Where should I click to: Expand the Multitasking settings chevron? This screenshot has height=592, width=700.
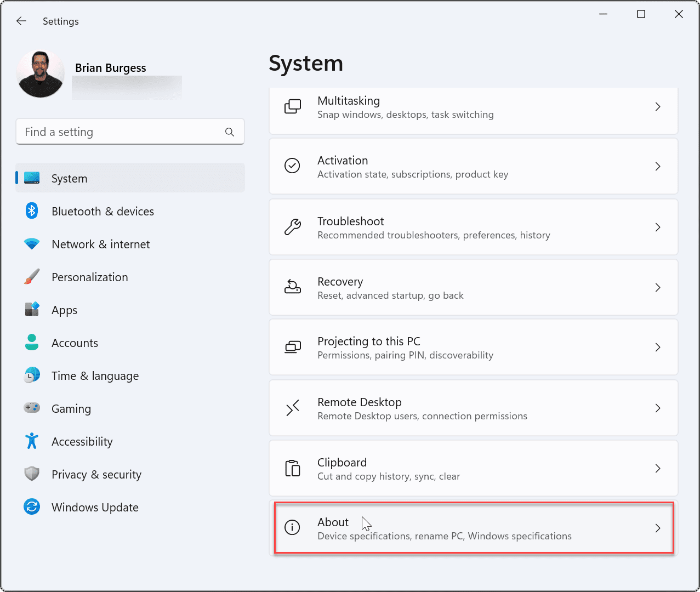(x=658, y=107)
